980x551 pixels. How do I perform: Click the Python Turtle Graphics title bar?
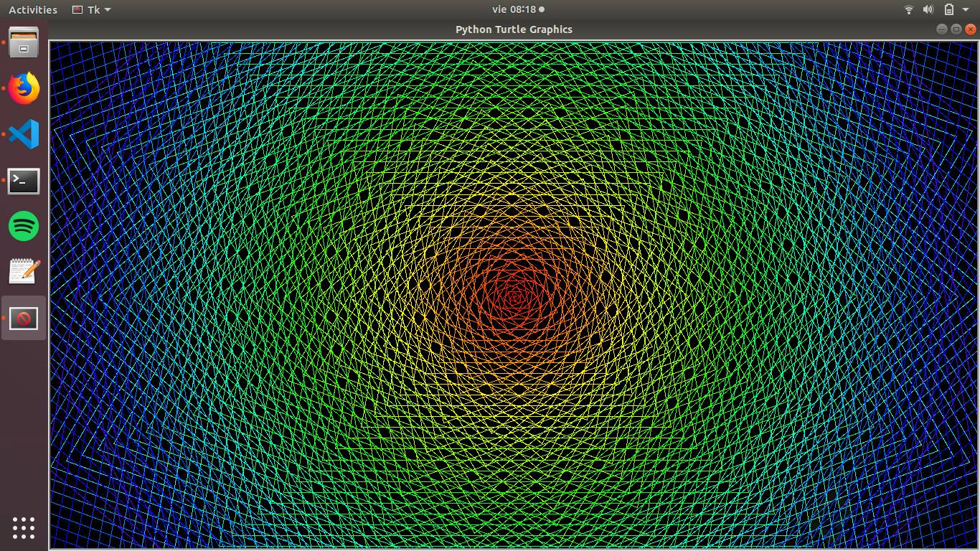pyautogui.click(x=514, y=29)
